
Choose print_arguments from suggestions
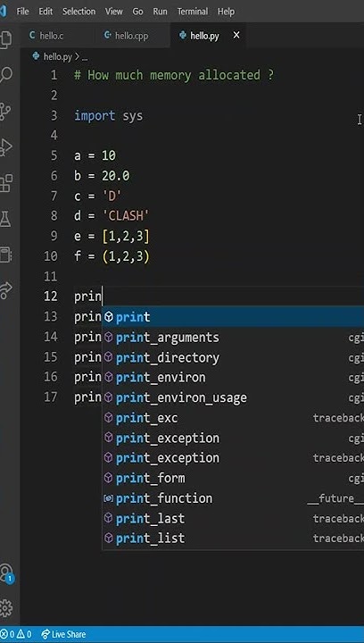coord(233,337)
